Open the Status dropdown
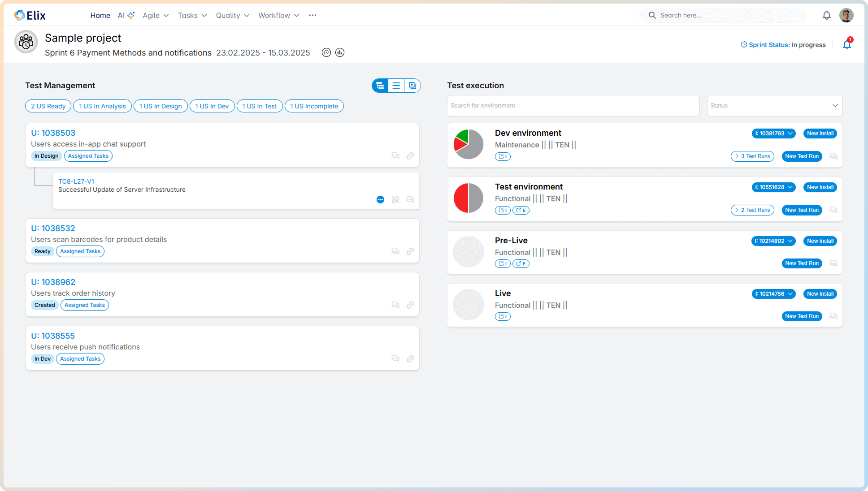This screenshot has width=868, height=491. pyautogui.click(x=775, y=106)
